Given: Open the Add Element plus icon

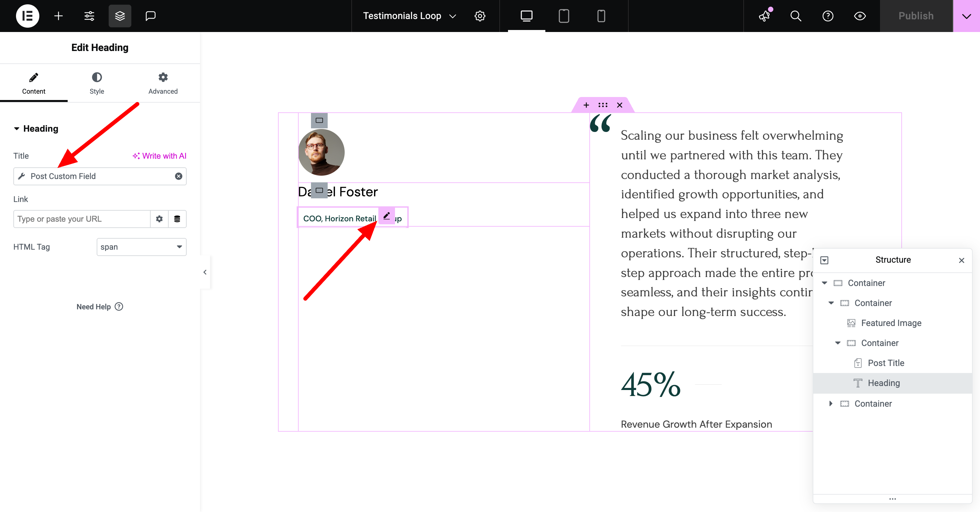Looking at the screenshot, I should (58, 16).
